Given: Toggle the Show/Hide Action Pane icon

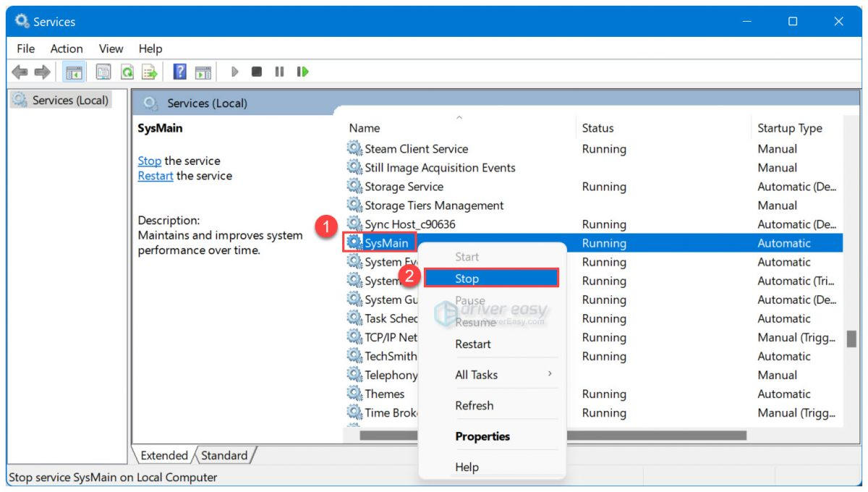Looking at the screenshot, I should coord(205,71).
